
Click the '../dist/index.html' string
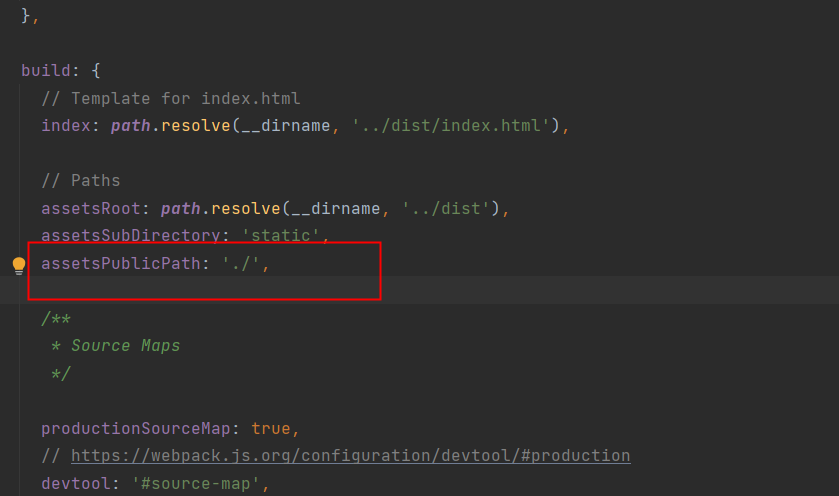[x=451, y=125]
